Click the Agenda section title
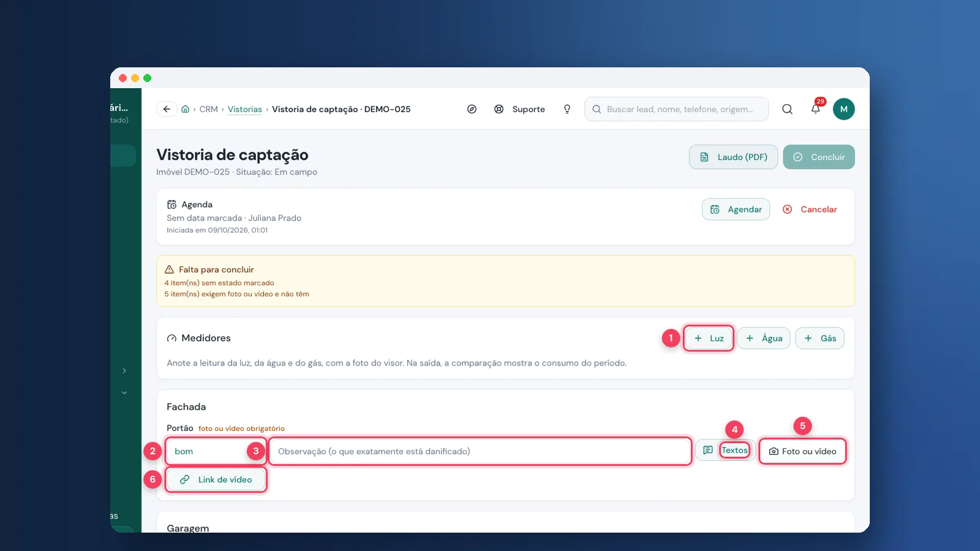 pos(197,204)
